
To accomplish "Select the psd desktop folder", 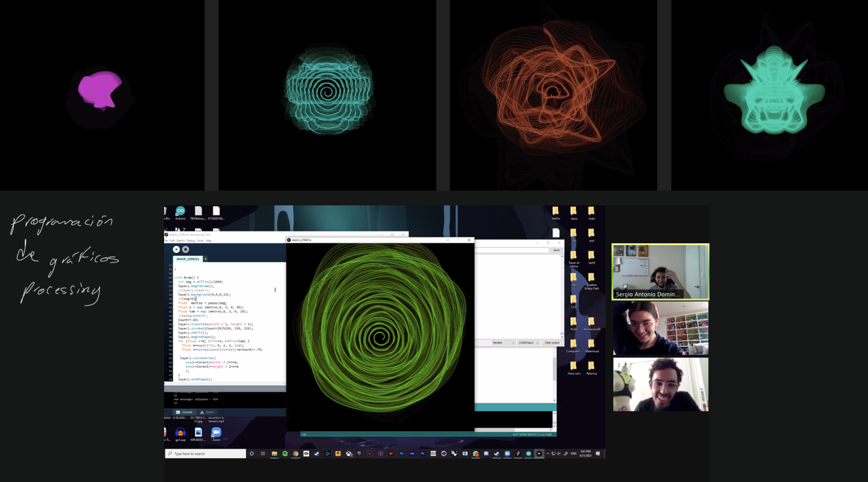I will point(591,235).
